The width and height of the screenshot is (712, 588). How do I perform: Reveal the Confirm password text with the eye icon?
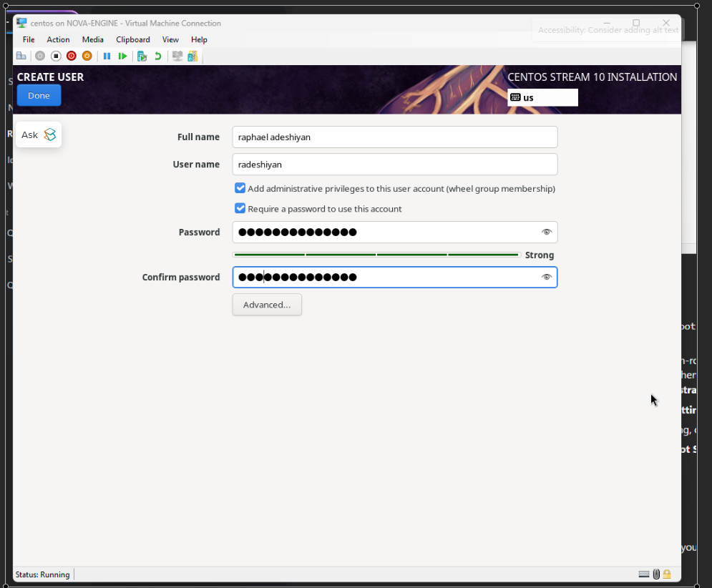click(547, 277)
